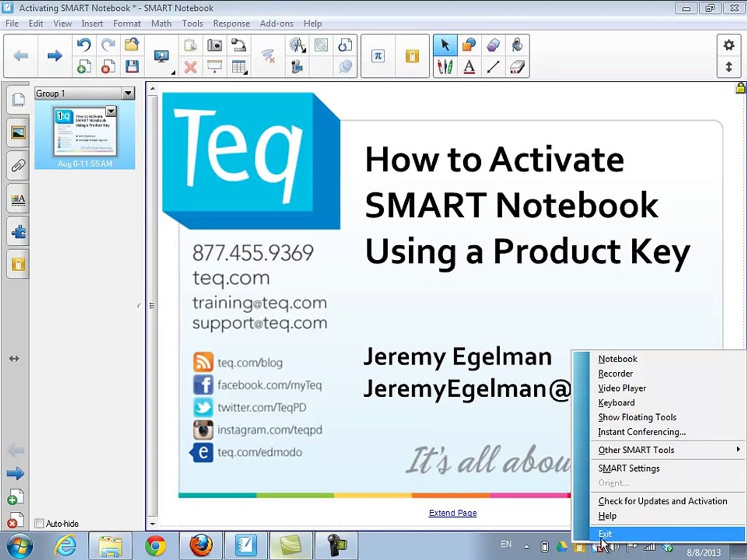The width and height of the screenshot is (747, 560).
Task: Open the page thumbnail menu arrow
Action: (x=110, y=111)
